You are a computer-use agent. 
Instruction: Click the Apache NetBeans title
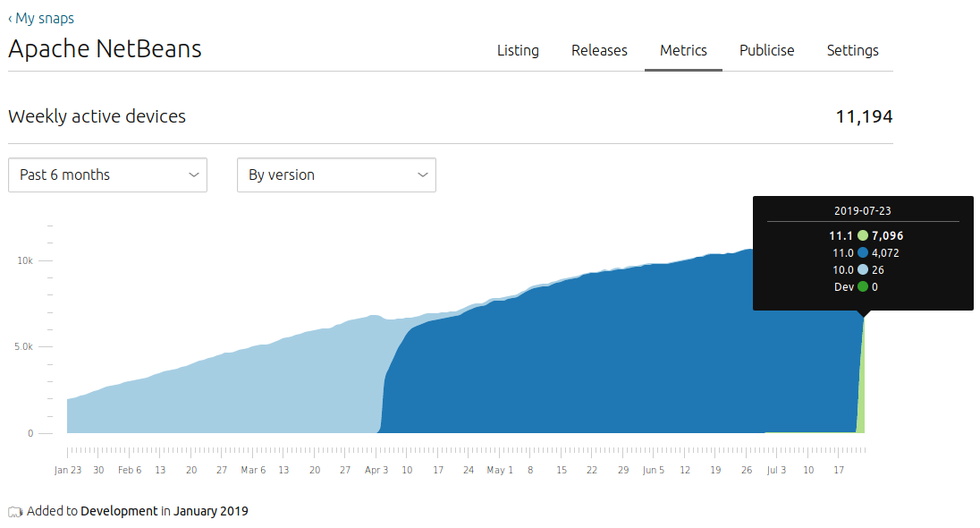(105, 49)
